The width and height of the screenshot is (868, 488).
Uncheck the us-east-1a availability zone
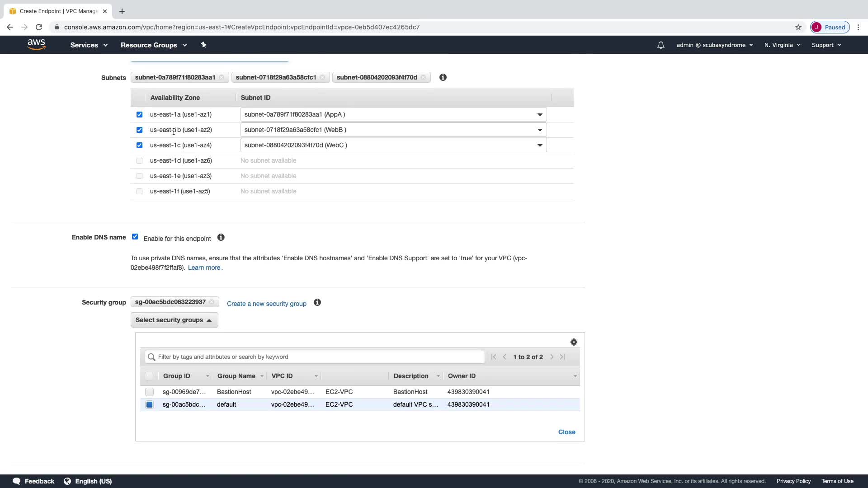(x=139, y=114)
